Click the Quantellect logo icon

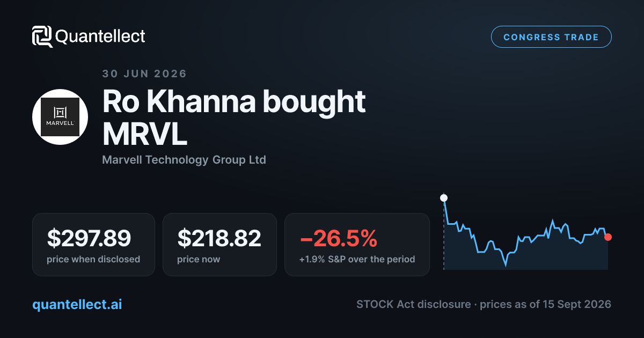pyautogui.click(x=42, y=36)
